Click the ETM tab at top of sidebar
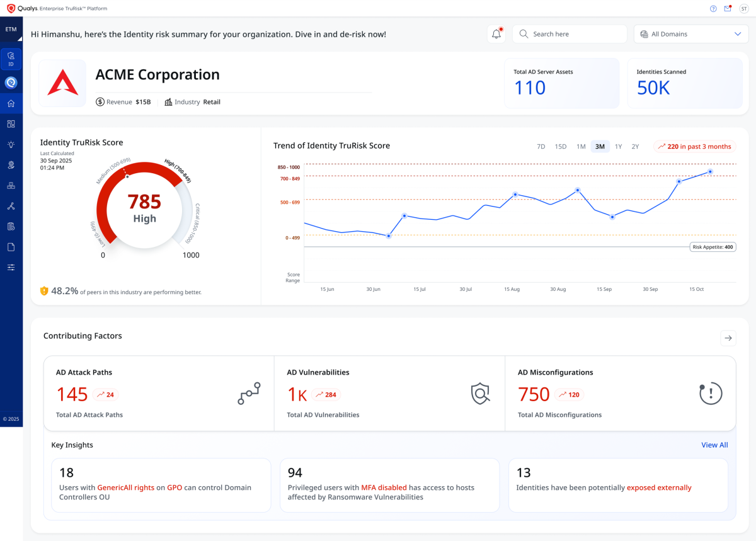This screenshot has width=756, height=541. tap(10, 28)
